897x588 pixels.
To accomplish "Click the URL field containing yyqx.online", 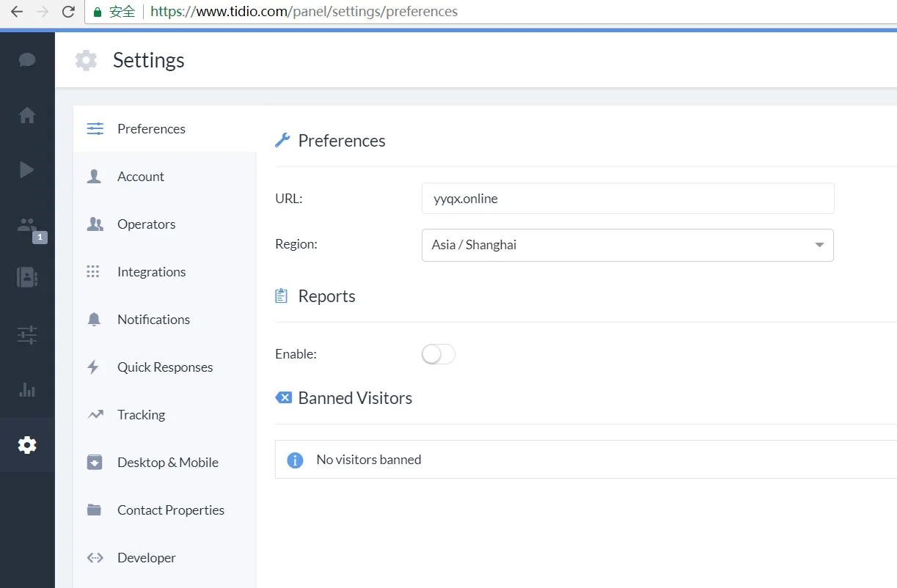I will (x=627, y=199).
